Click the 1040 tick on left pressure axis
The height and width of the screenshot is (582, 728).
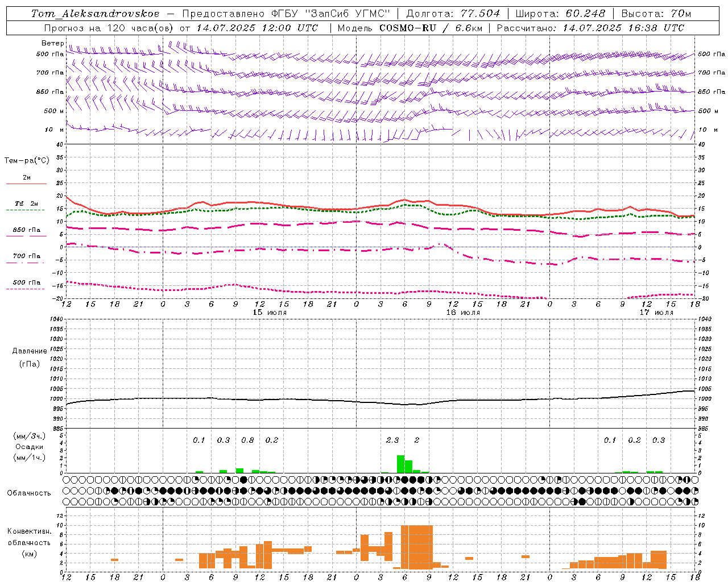(x=57, y=319)
